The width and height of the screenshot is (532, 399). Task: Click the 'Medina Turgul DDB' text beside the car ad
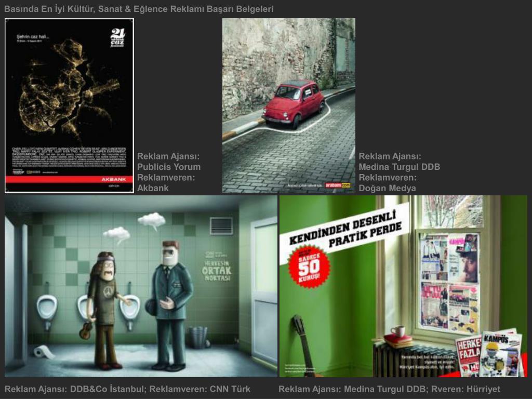(x=400, y=167)
